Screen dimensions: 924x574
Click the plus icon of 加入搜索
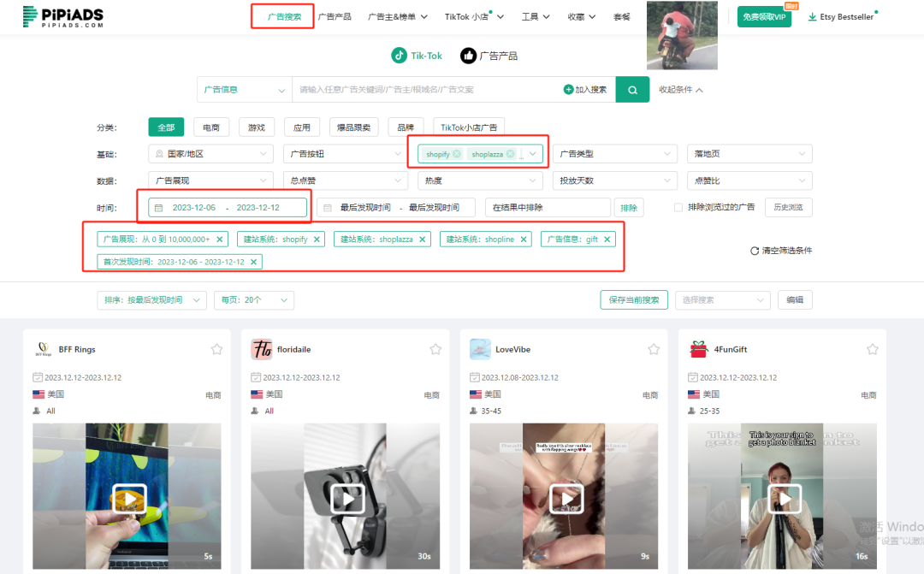[x=568, y=90]
